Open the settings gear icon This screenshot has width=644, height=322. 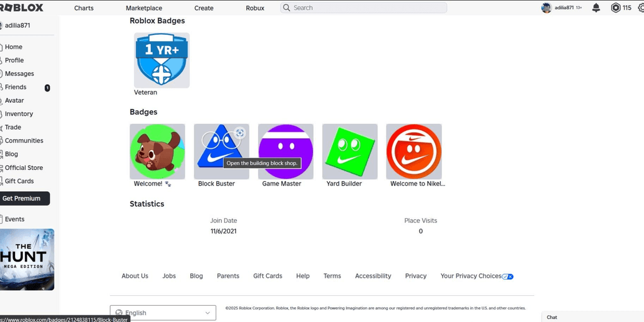[x=641, y=8]
